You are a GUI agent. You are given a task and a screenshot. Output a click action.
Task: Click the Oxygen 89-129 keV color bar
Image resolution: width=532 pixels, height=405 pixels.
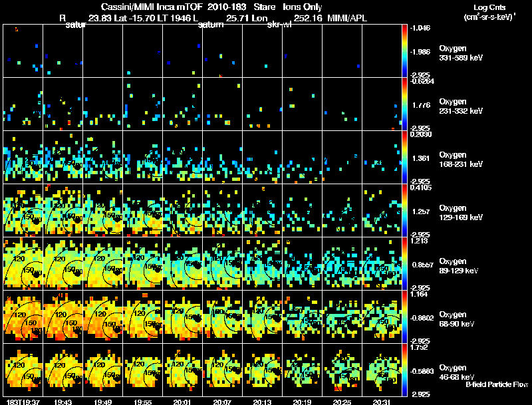pos(406,264)
